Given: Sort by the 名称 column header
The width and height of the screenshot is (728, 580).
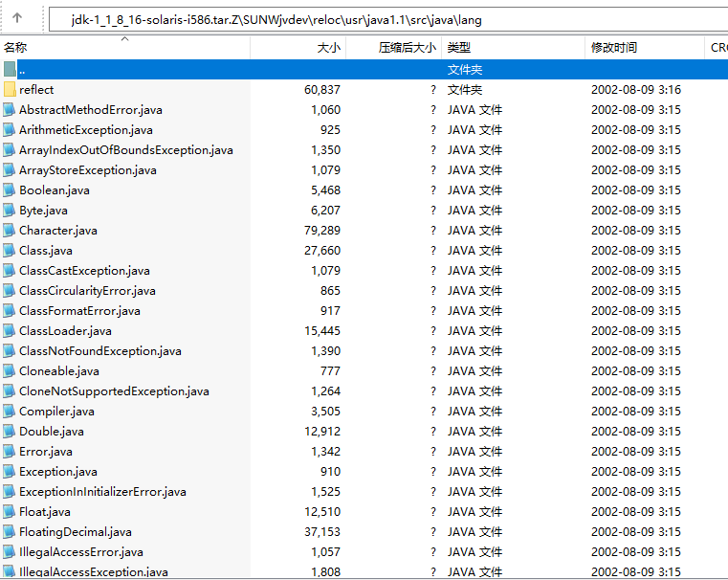Looking at the screenshot, I should pyautogui.click(x=124, y=47).
